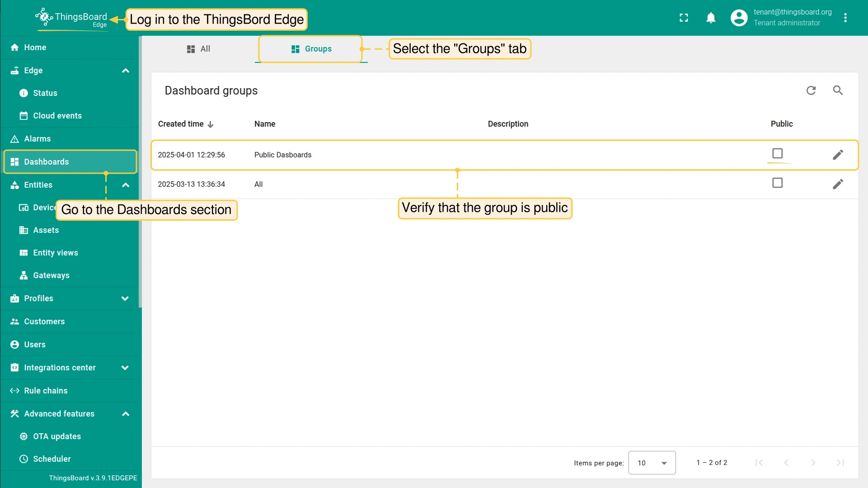Image resolution: width=868 pixels, height=488 pixels.
Task: Tick the checkbox for All group
Action: pyautogui.click(x=777, y=183)
